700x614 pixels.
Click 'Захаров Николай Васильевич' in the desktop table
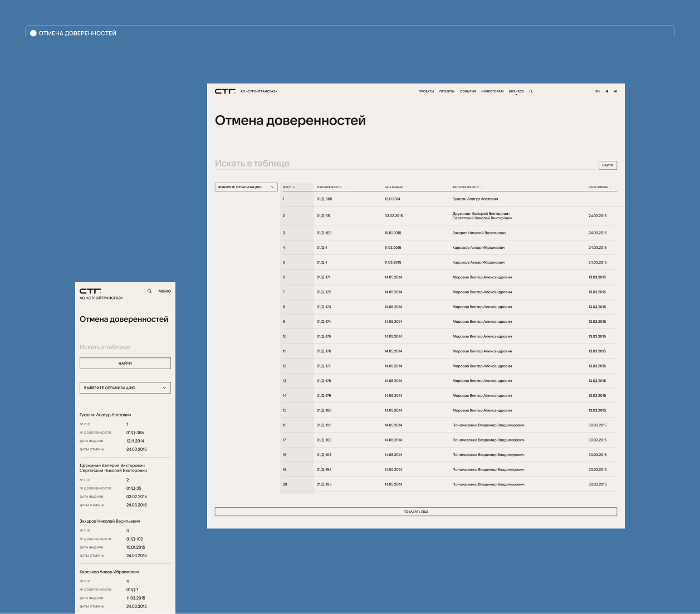(479, 233)
